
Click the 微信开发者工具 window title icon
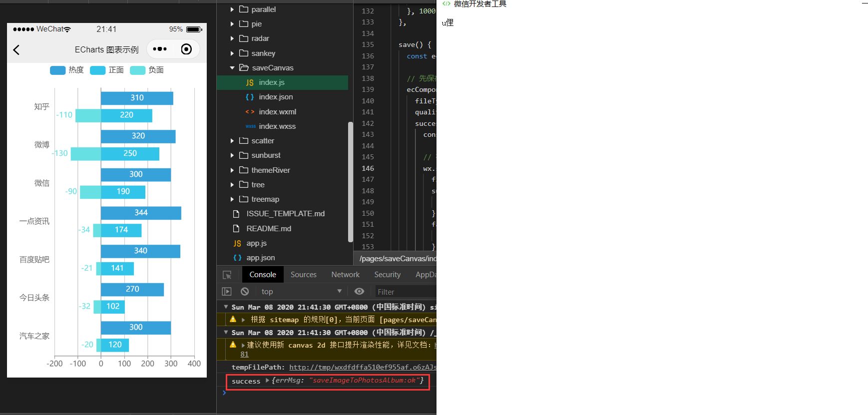point(446,3)
